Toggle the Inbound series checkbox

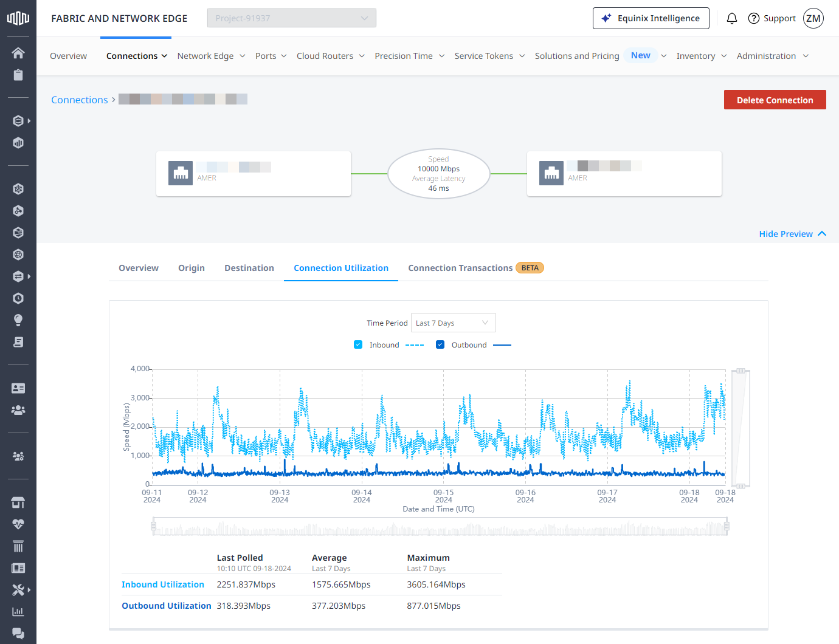[358, 344]
